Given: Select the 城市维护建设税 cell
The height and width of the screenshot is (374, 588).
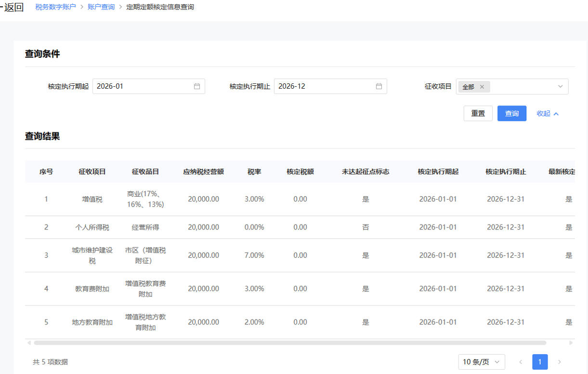Looking at the screenshot, I should [92, 255].
